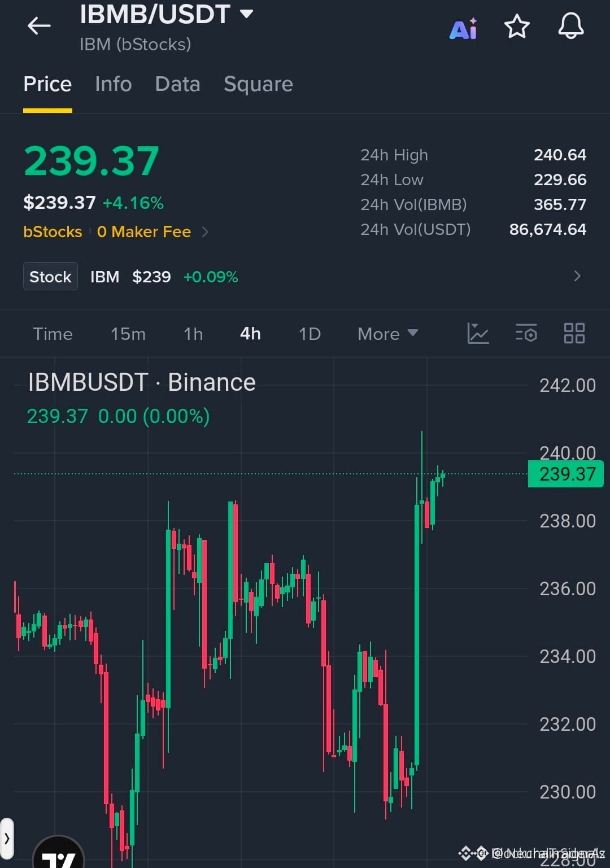Viewport: 610px width, 868px height.
Task: Tap the Stock tag button
Action: [x=50, y=276]
